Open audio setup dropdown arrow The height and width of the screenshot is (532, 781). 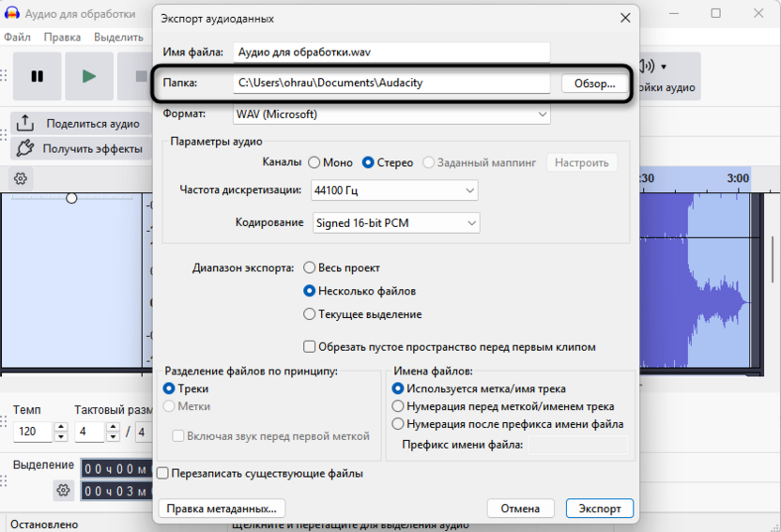pyautogui.click(x=664, y=67)
